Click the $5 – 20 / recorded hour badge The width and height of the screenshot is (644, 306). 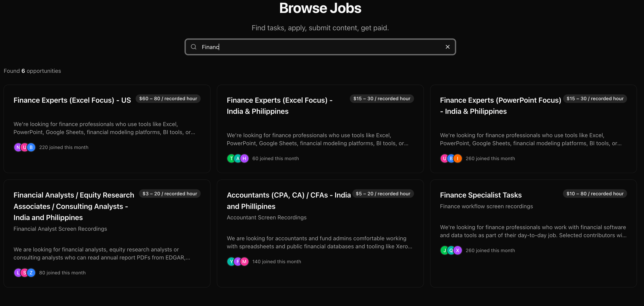click(383, 194)
